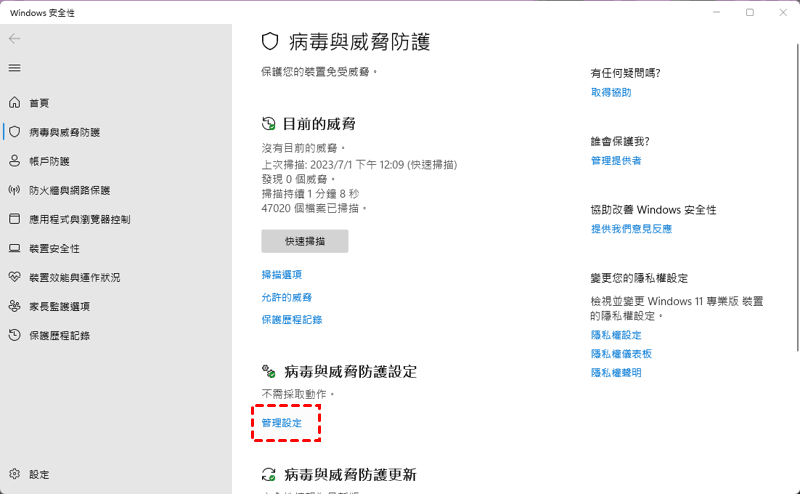Click the 取得協助 help link

coord(611,92)
